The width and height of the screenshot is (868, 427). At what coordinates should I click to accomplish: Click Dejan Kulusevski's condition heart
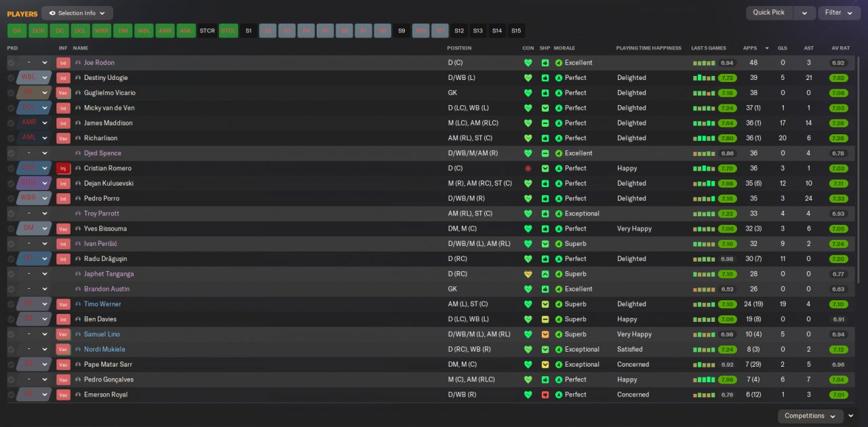[x=528, y=183]
